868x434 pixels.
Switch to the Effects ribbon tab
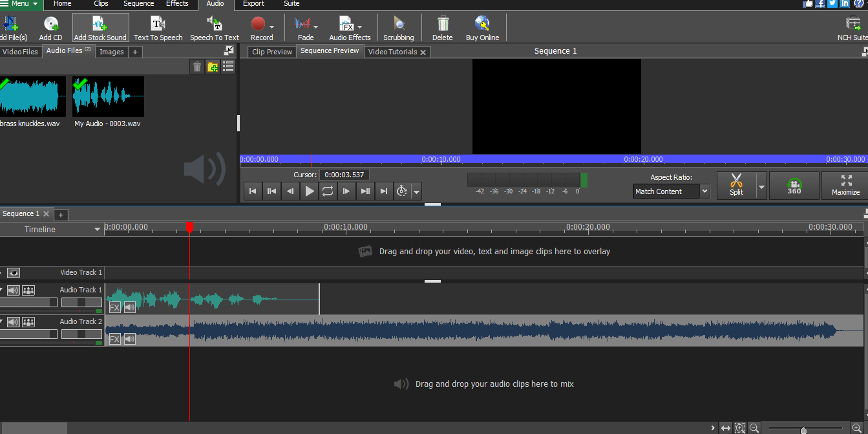click(177, 4)
